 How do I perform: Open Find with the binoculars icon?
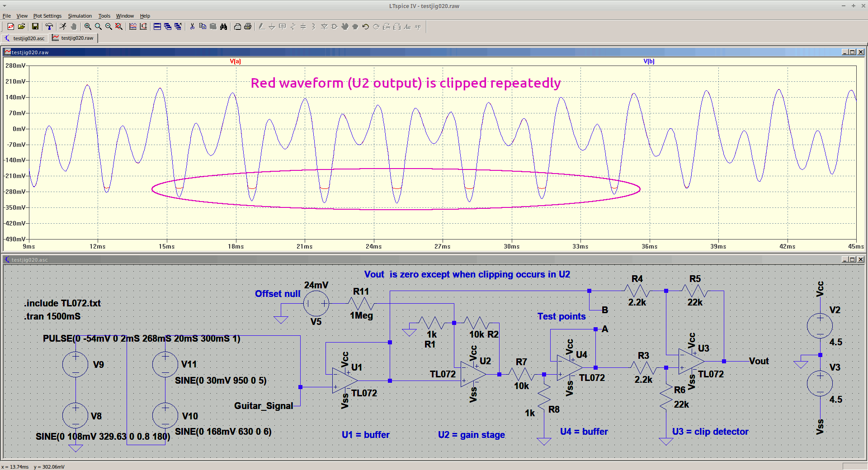(223, 27)
